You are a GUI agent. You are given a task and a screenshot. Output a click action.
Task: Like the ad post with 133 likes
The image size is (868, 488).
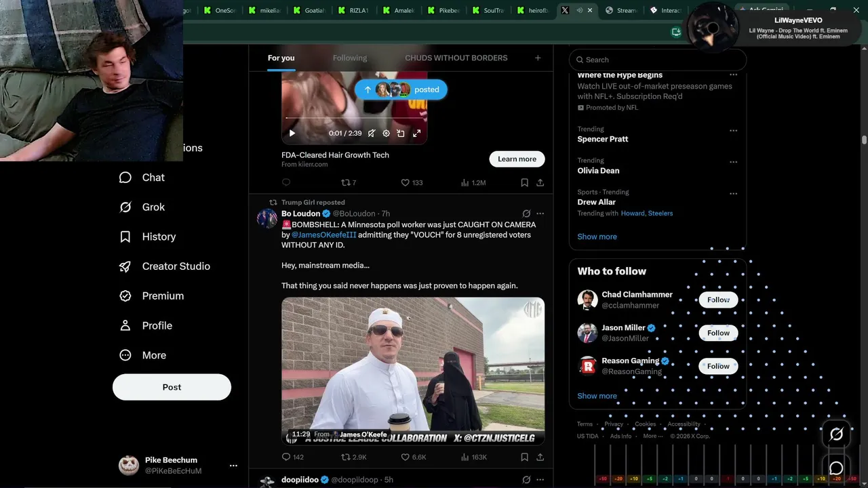coord(411,182)
